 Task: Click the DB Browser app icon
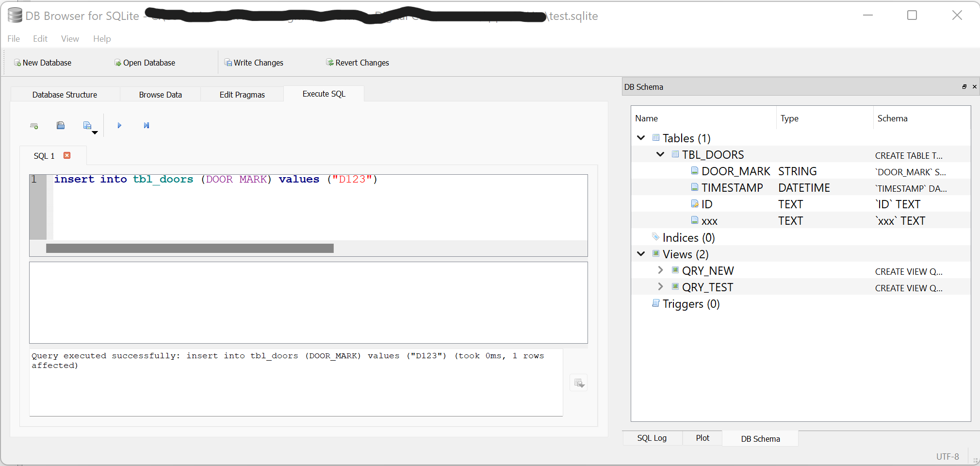[x=15, y=16]
